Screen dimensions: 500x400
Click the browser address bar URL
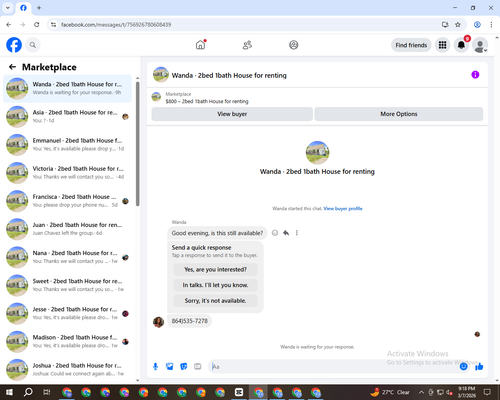tap(116, 25)
